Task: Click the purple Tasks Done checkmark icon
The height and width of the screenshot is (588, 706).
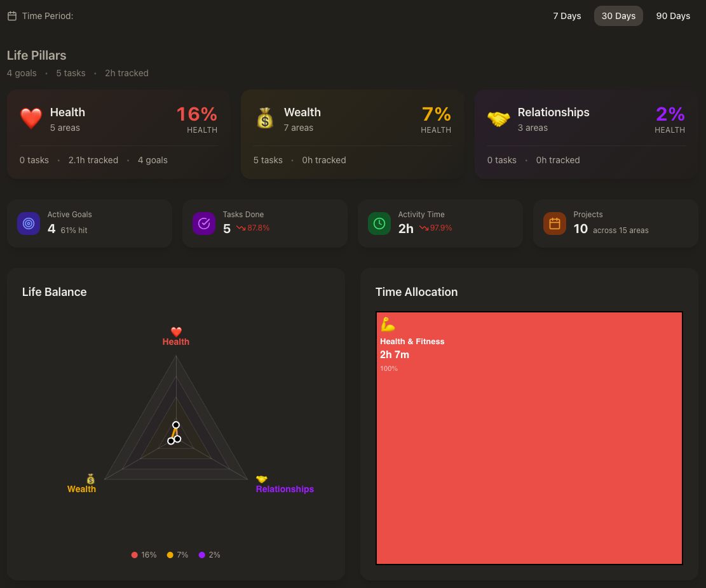Action: 204,224
